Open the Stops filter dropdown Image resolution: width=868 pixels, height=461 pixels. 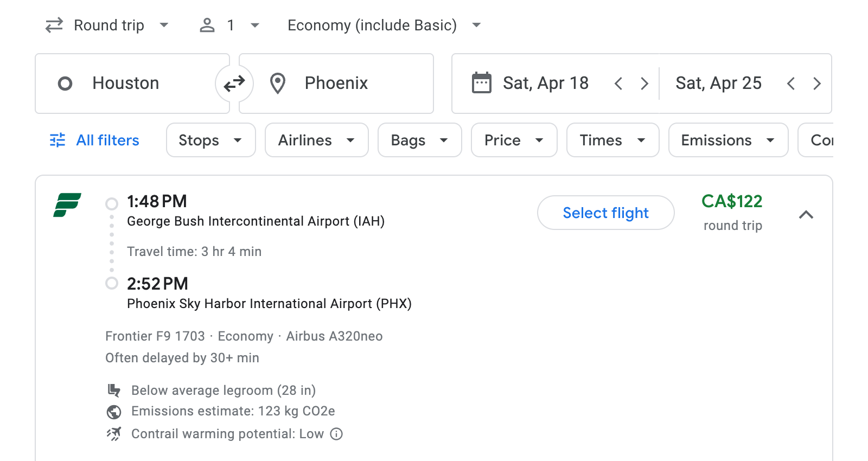tap(210, 140)
